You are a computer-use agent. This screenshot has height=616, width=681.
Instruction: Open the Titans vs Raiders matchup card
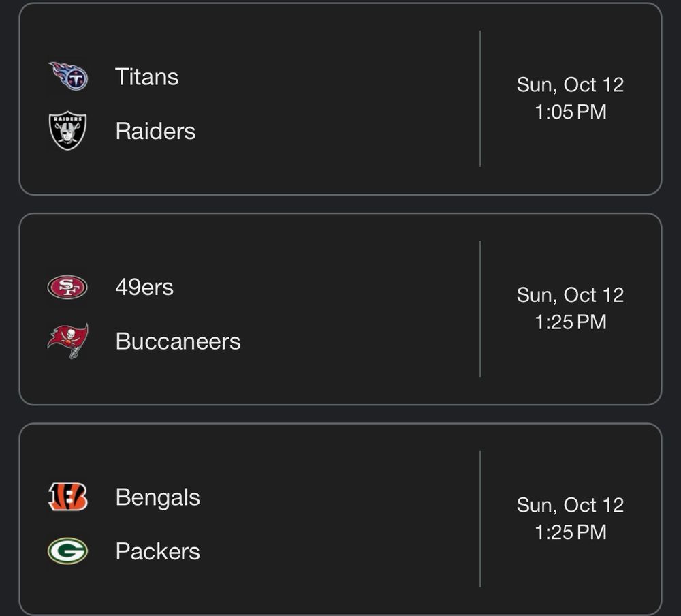tap(327, 102)
